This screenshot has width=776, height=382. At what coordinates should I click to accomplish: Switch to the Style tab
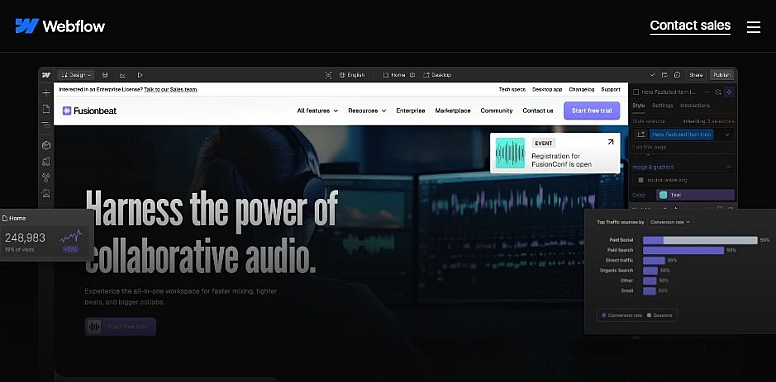point(639,105)
